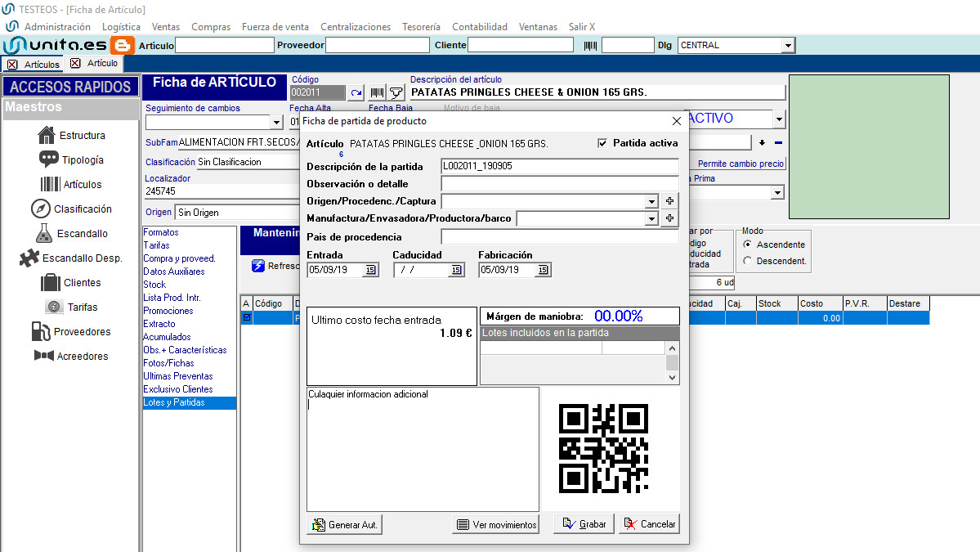Click the Ver movimientos button
Screen dimensions: 980x552
pos(495,524)
